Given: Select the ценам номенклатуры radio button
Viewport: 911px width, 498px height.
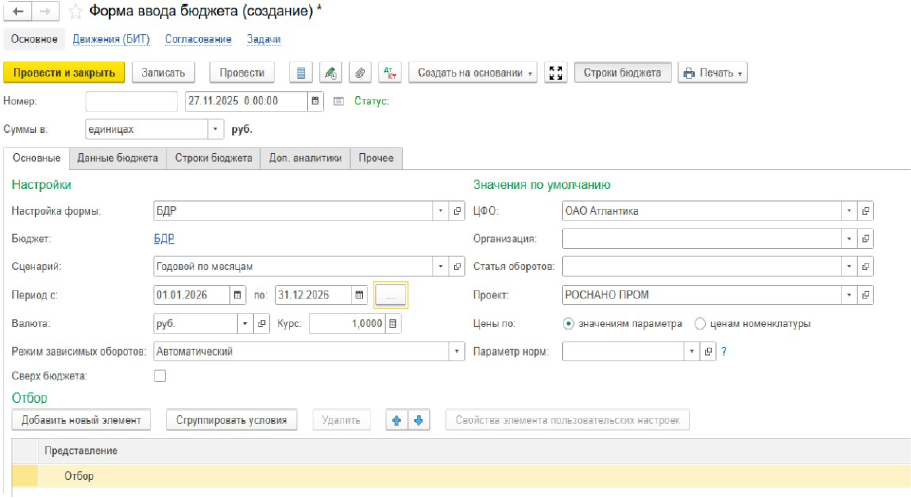Looking at the screenshot, I should tap(700, 324).
